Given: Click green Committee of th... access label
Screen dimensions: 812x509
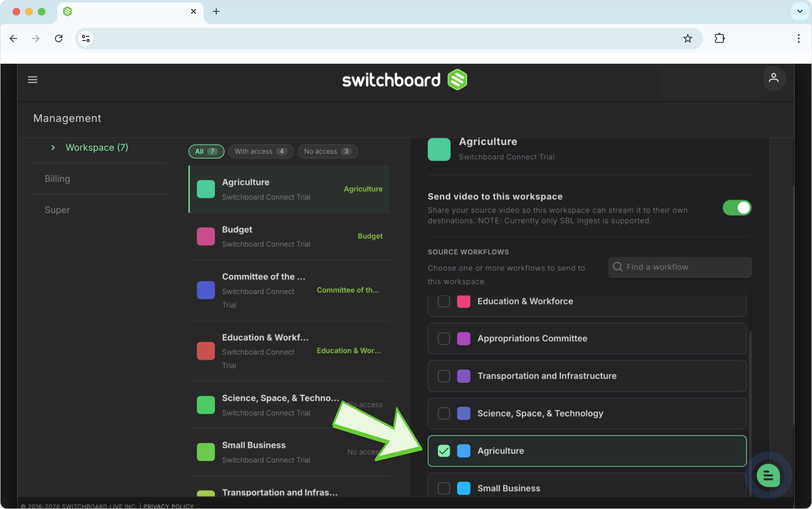Looking at the screenshot, I should pos(348,290).
